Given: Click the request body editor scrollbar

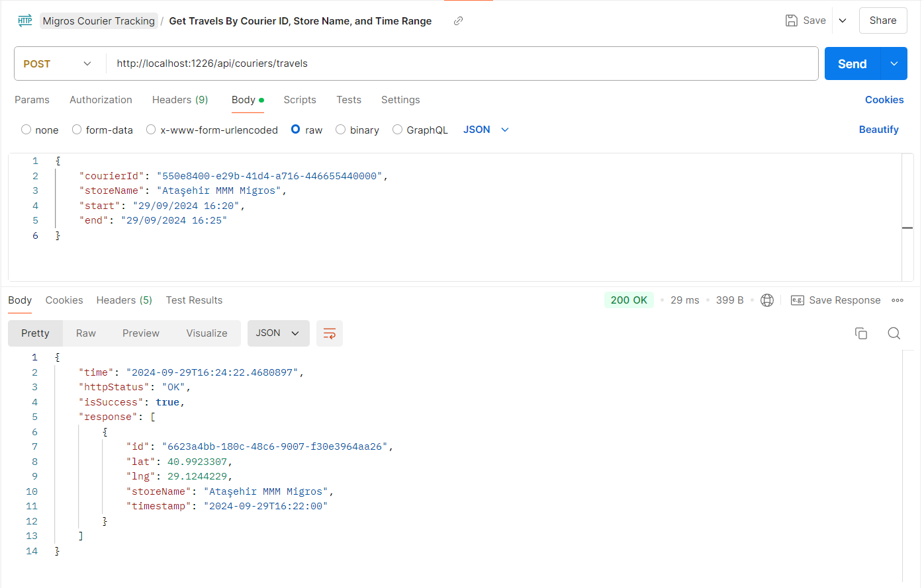Looking at the screenshot, I should (907, 217).
